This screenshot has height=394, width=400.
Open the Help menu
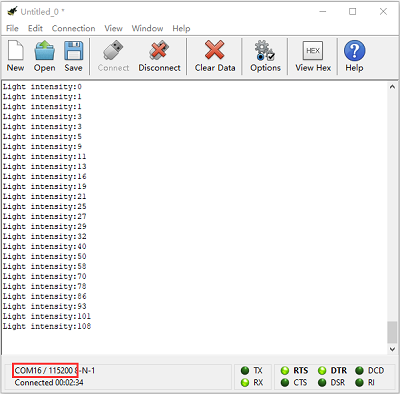[x=181, y=28]
